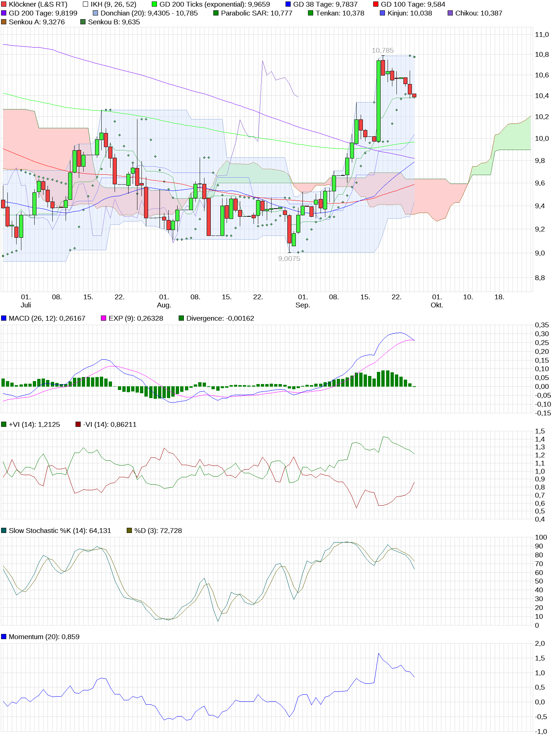Click the "Juli" month label on date axis

pos(26,305)
